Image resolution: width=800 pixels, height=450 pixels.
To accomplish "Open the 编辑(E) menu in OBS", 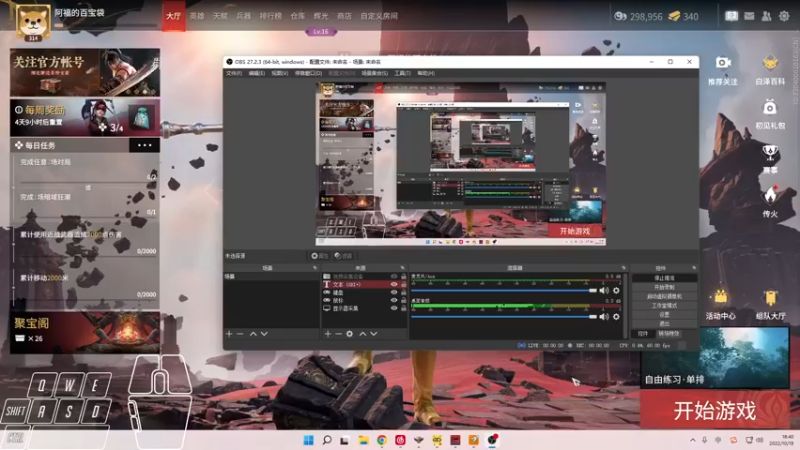I will click(x=257, y=73).
